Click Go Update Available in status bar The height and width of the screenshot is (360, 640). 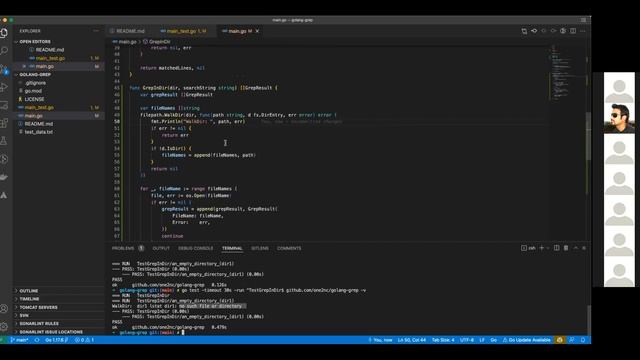tap(526, 340)
